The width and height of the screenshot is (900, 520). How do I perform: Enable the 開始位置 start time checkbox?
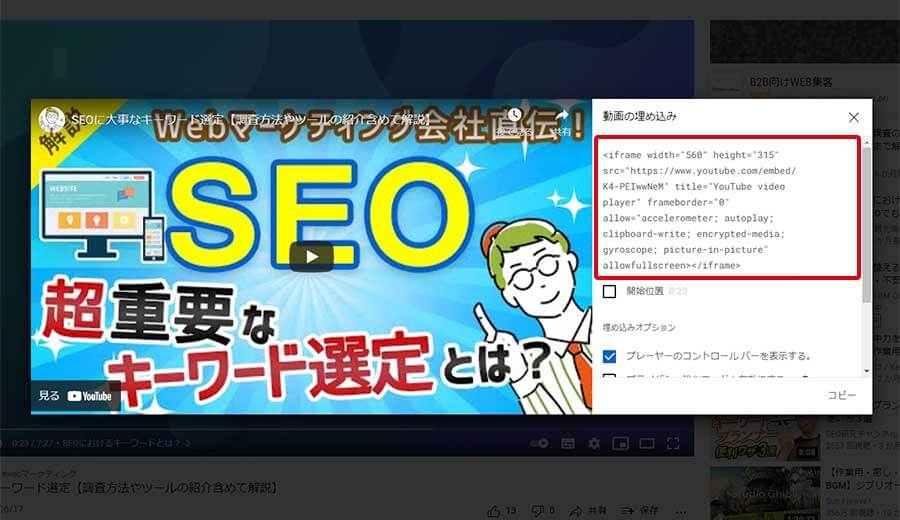tap(610, 292)
